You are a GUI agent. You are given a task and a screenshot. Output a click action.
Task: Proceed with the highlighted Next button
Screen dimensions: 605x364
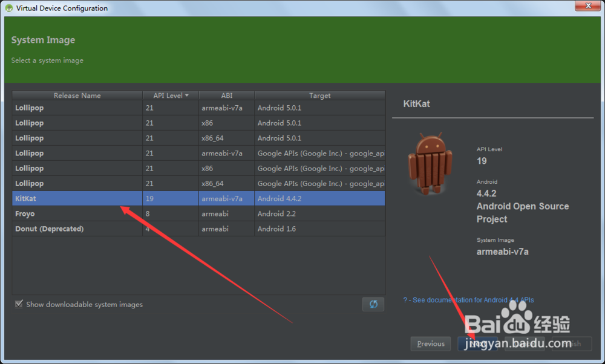point(477,343)
